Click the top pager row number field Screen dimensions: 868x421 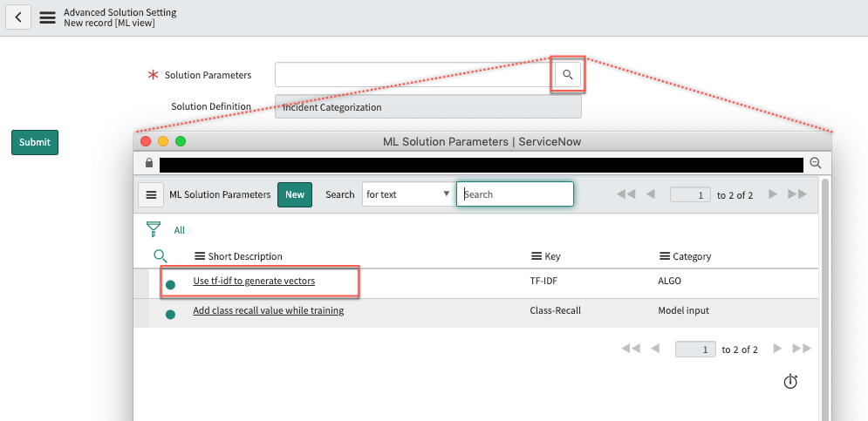coord(690,194)
